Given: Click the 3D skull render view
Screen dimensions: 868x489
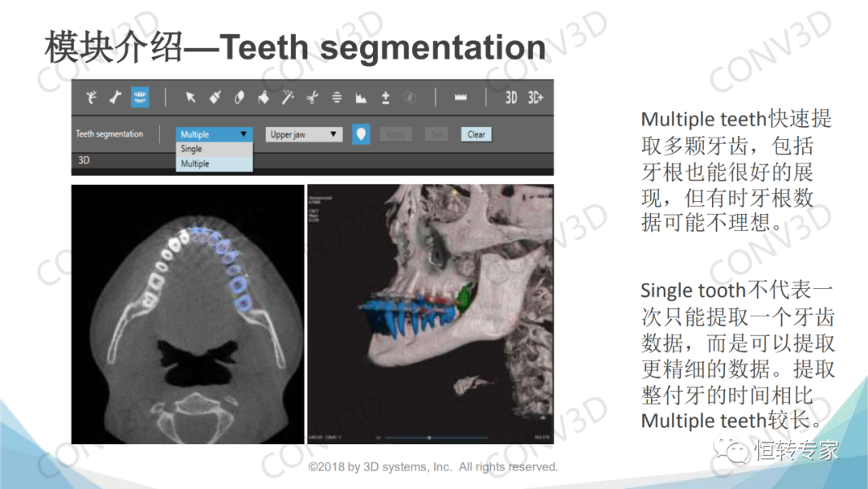Looking at the screenshot, I should point(430,314).
